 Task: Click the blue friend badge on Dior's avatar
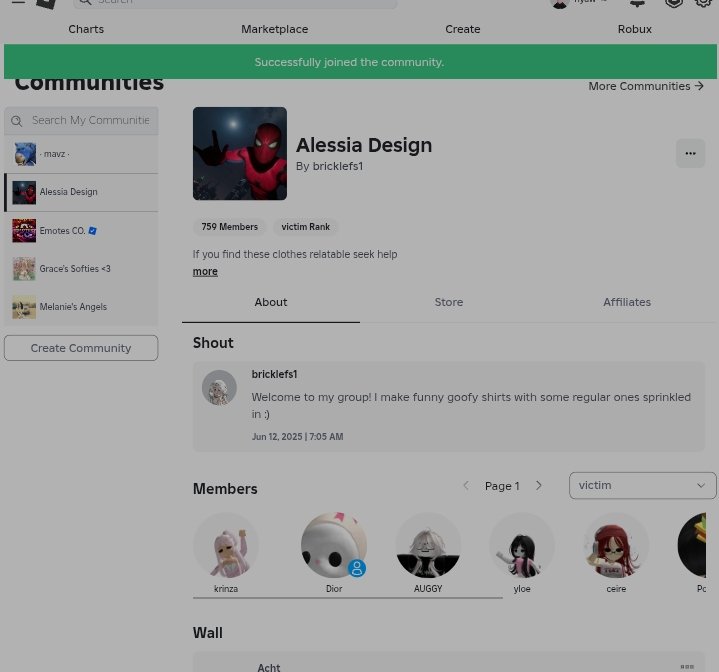357,568
